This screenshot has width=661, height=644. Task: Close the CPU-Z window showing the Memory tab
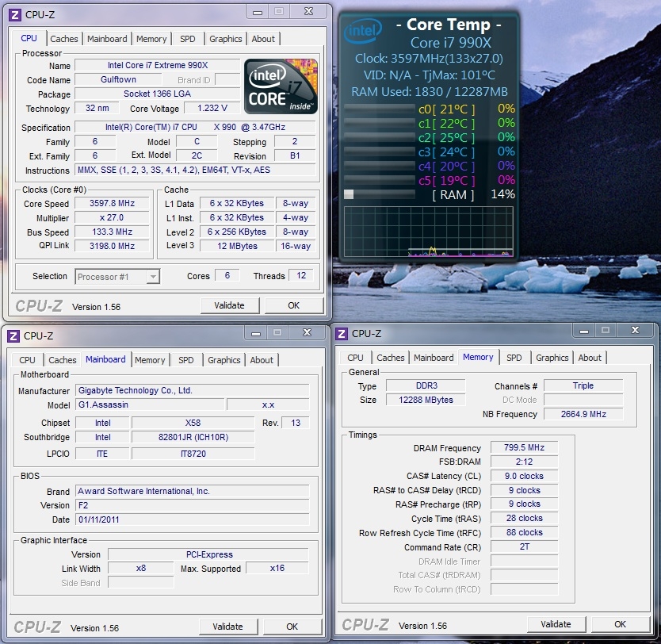click(x=634, y=331)
